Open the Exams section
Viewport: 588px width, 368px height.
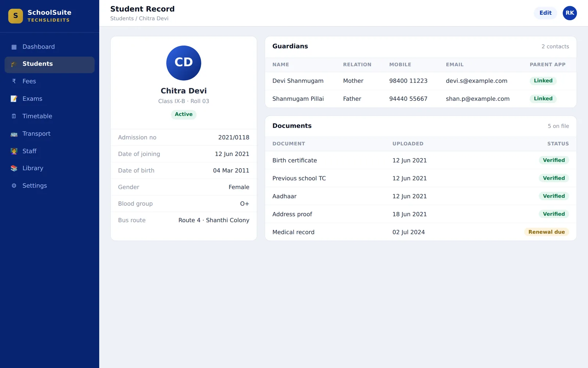50,99
